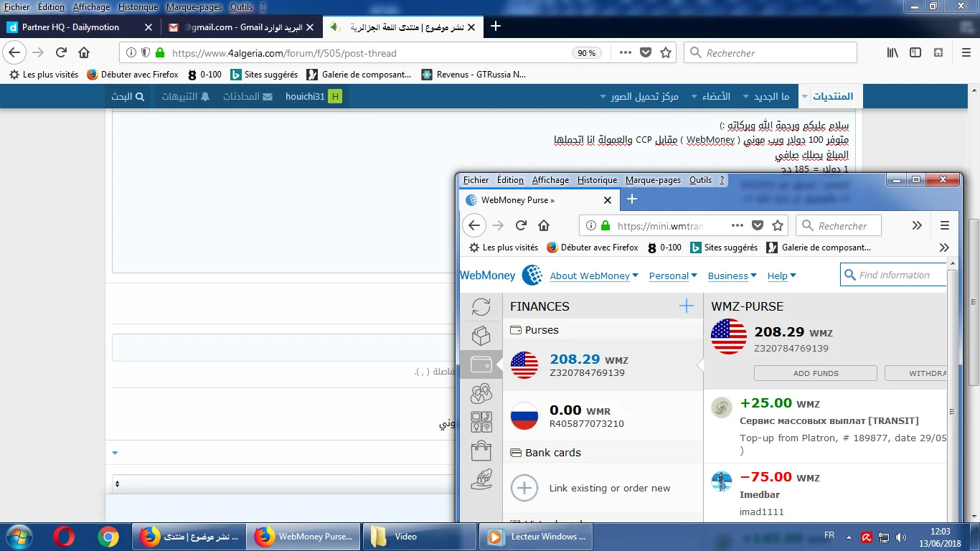
Task: Click the WebMoney refresh sidebar icon
Action: [481, 307]
